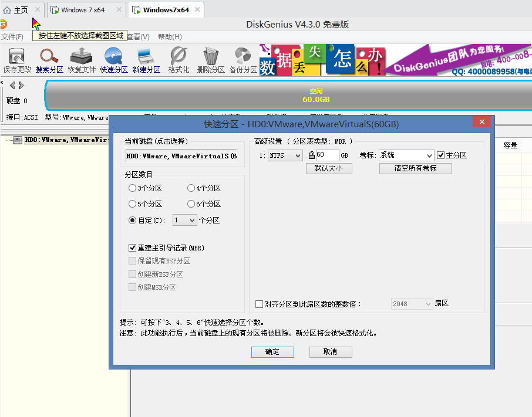Click the Format (格式化) toolbar icon
This screenshot has height=417, width=532.
[179, 60]
